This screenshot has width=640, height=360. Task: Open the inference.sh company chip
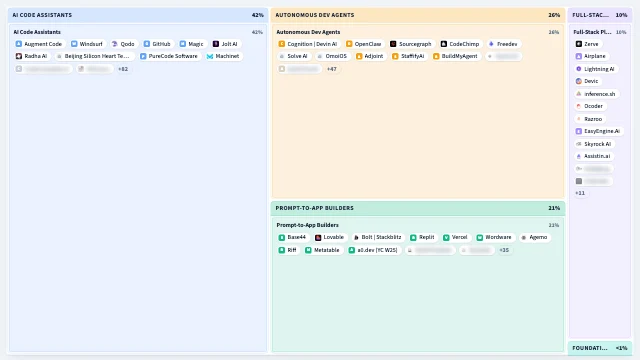click(x=596, y=94)
